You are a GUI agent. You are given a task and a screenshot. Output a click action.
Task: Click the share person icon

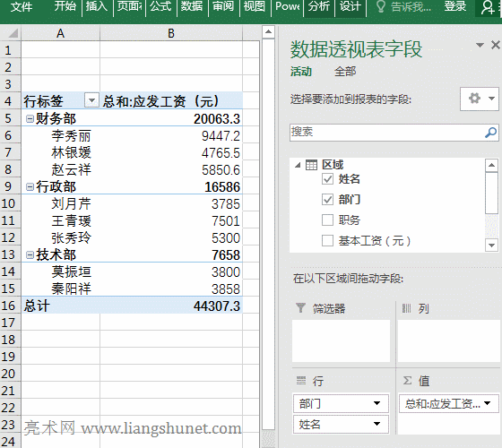[489, 8]
